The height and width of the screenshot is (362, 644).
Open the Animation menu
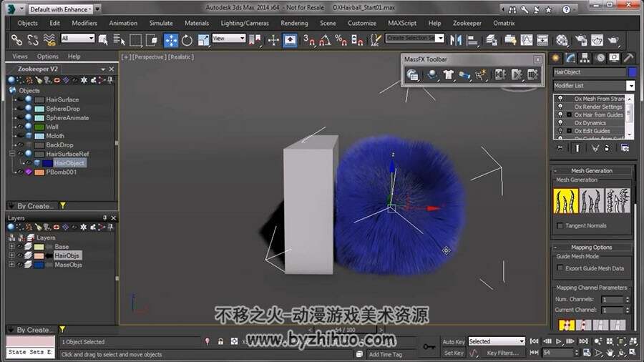[x=123, y=23]
